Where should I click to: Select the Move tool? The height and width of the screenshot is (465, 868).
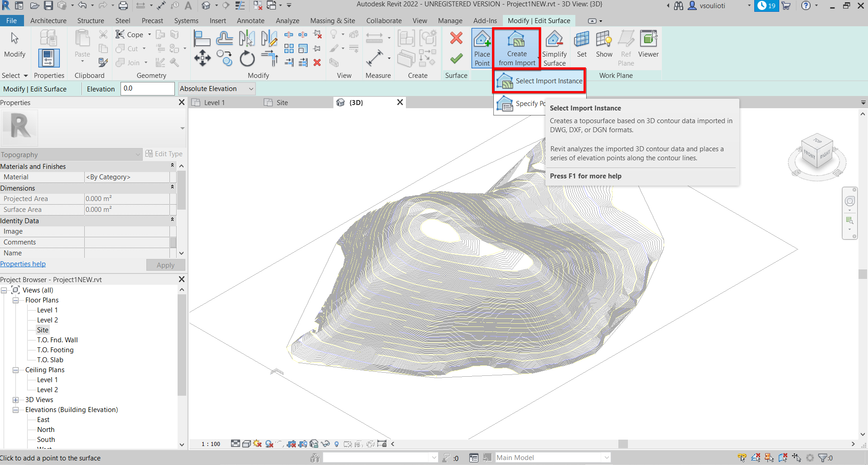pyautogui.click(x=202, y=58)
